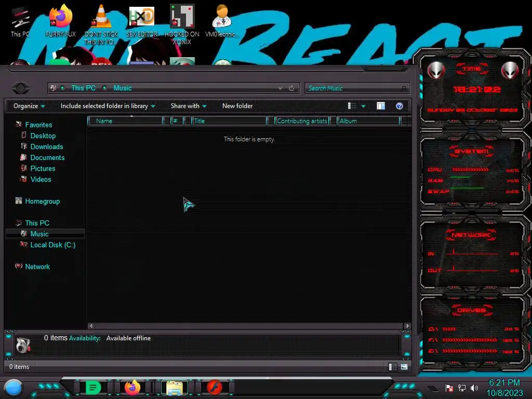Expand the view options dropdown arrow
This screenshot has width=532, height=399.
[363, 106]
